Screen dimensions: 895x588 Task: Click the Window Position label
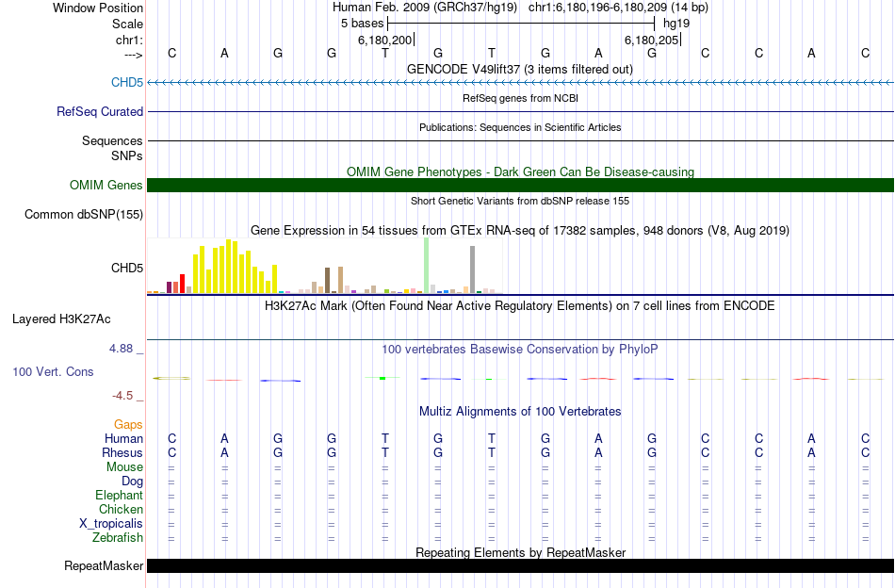[x=98, y=8]
